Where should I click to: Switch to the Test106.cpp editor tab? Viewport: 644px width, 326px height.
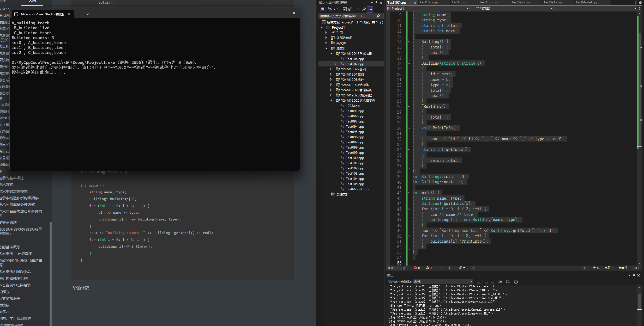[429, 2]
